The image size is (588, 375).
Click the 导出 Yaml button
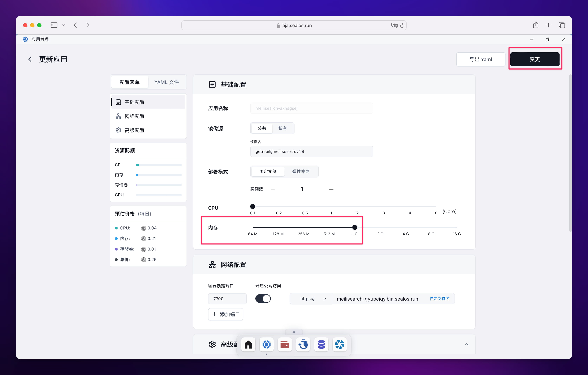point(481,59)
